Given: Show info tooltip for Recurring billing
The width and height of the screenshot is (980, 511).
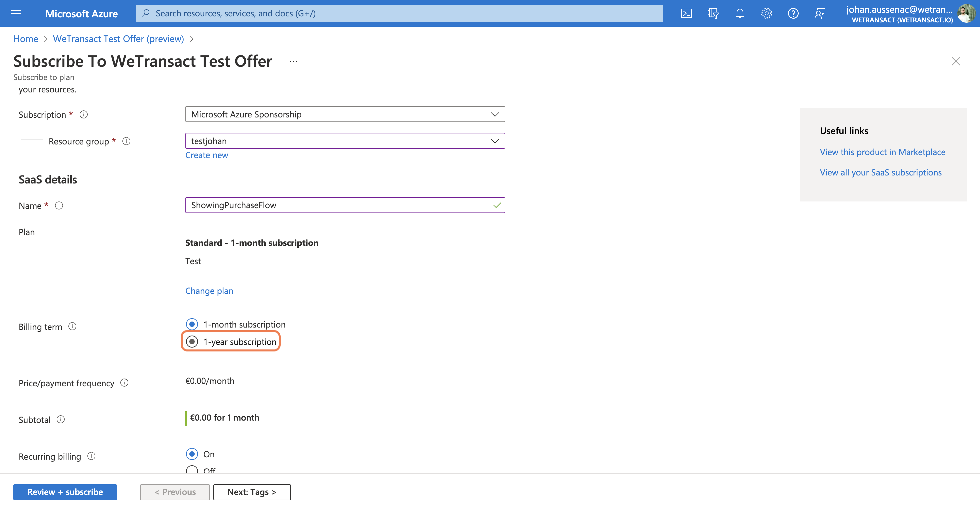Looking at the screenshot, I should pyautogui.click(x=91, y=456).
